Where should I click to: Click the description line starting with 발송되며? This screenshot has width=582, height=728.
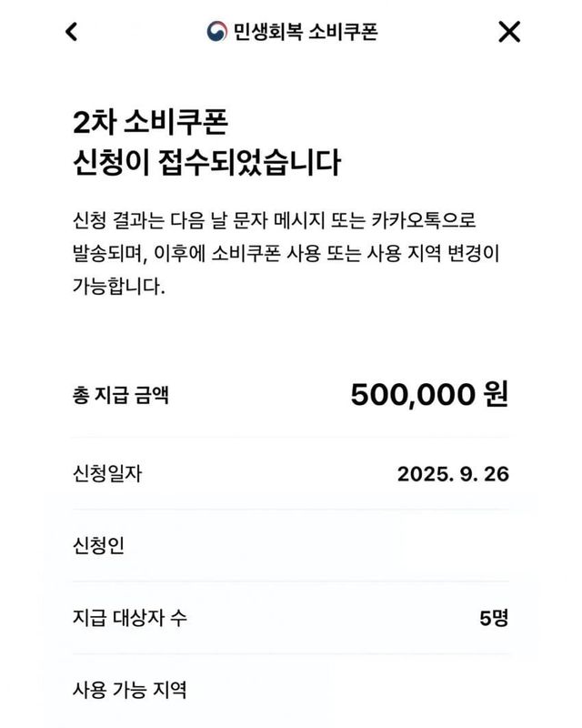(285, 257)
